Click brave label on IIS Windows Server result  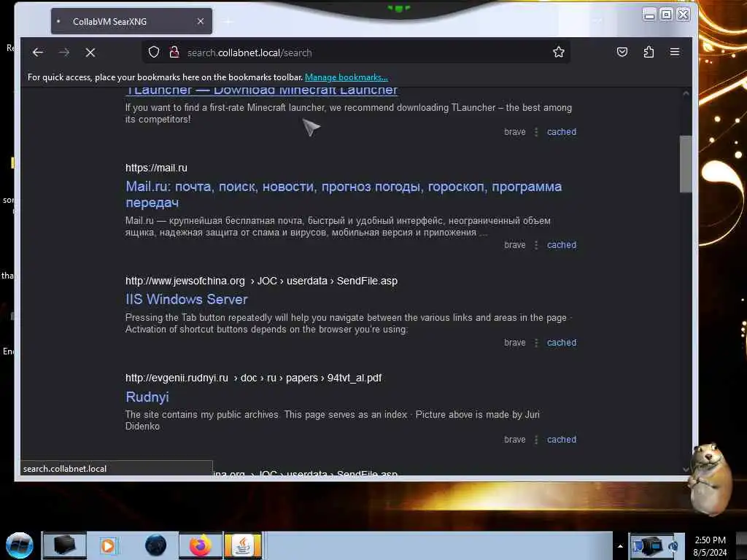[x=514, y=343]
